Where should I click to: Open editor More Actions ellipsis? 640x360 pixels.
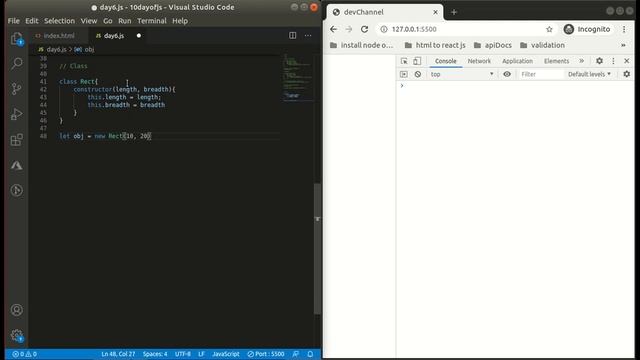(308, 36)
